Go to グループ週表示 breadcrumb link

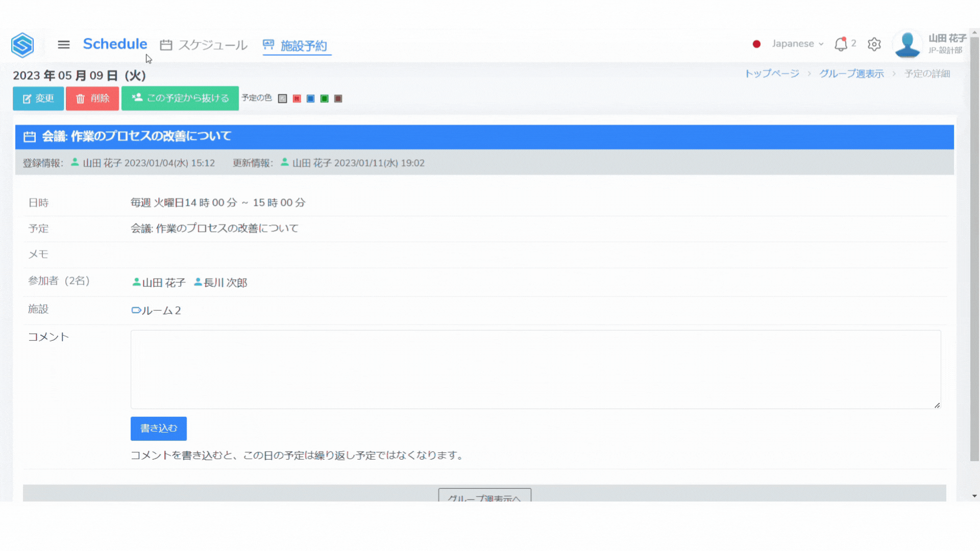(851, 73)
